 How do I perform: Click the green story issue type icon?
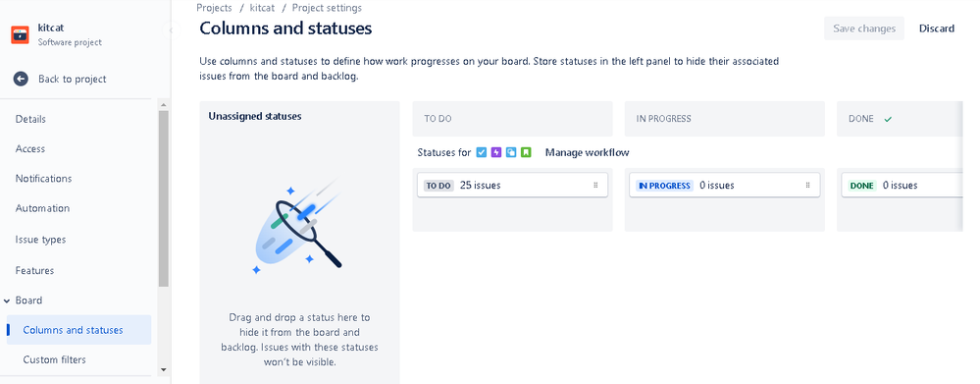coord(526,152)
